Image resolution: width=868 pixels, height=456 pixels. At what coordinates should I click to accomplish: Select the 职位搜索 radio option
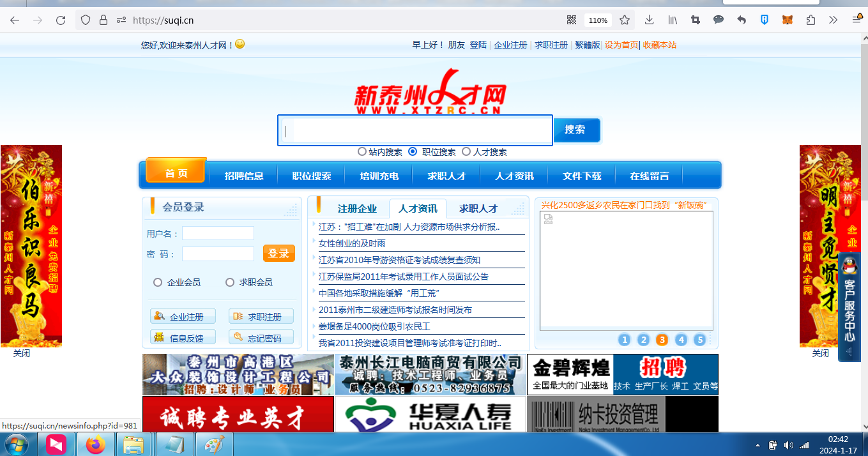(x=413, y=152)
